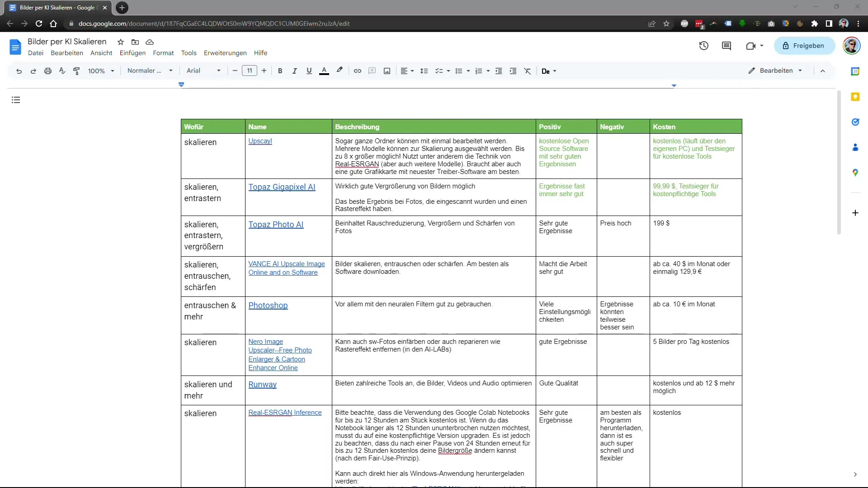868x488 pixels.
Task: Click the Undo icon in toolbar
Action: coord(19,71)
